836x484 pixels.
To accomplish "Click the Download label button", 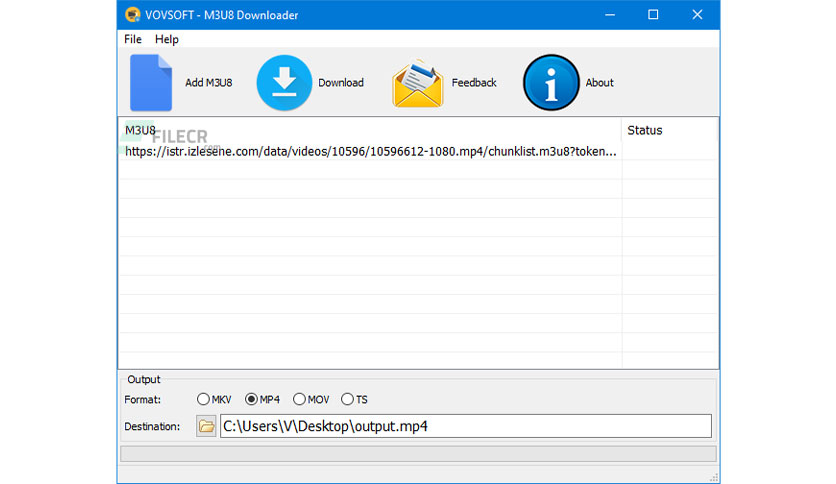I will point(341,83).
